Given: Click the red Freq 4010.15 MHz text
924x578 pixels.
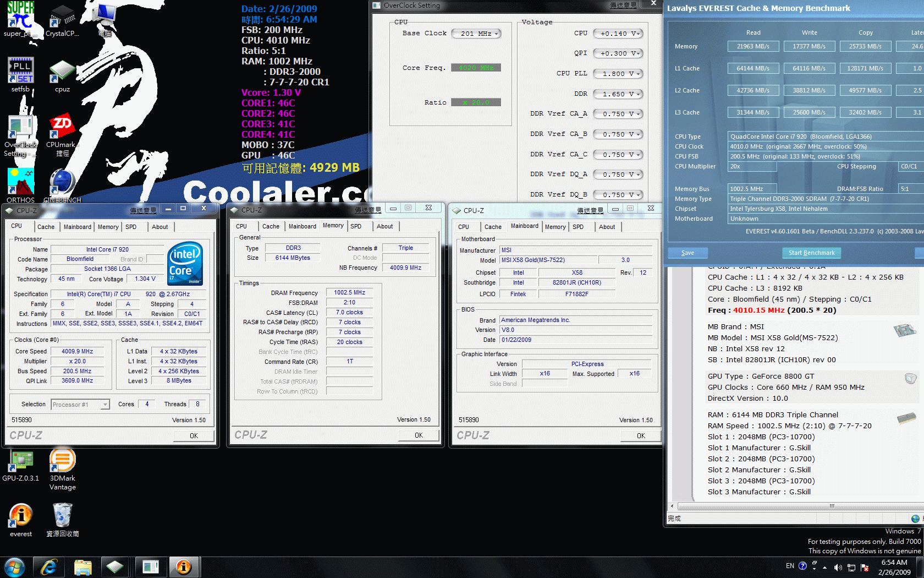Looking at the screenshot, I should click(x=758, y=310).
